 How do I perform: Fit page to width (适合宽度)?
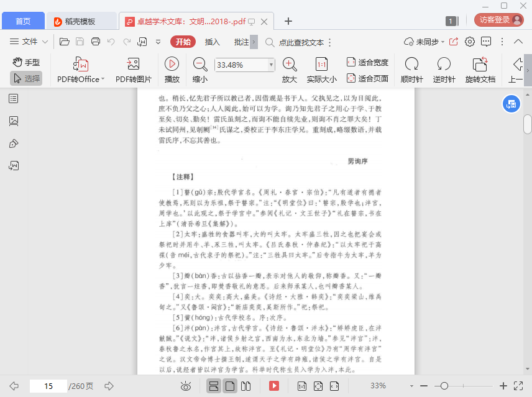367,62
